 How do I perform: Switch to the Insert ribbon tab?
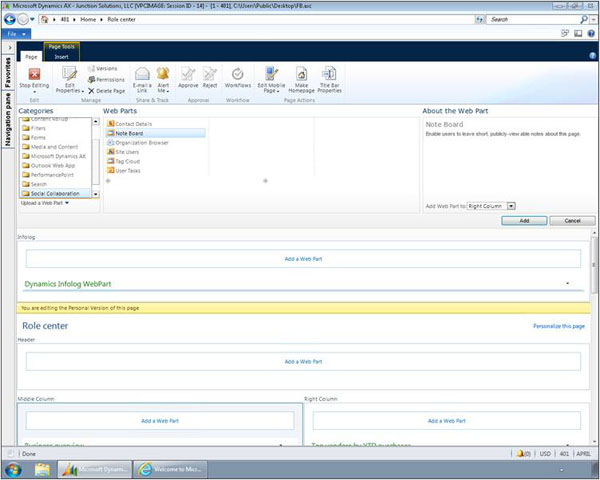click(x=62, y=56)
